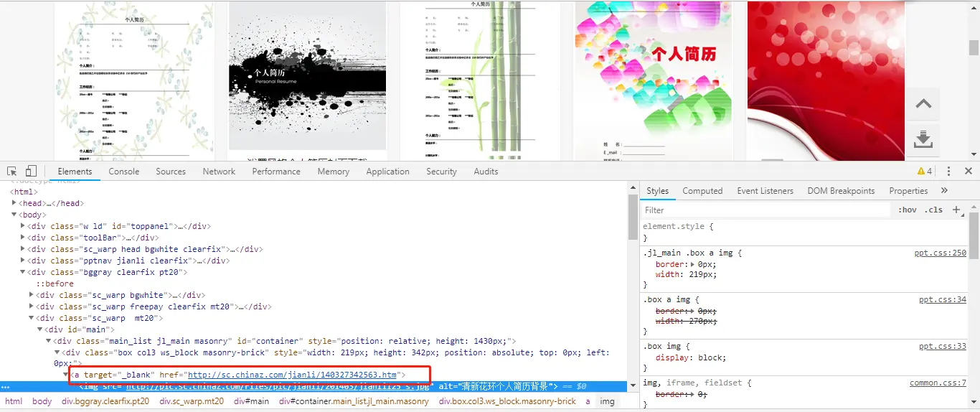
Task: Switch to the Console tab
Action: coord(124,172)
